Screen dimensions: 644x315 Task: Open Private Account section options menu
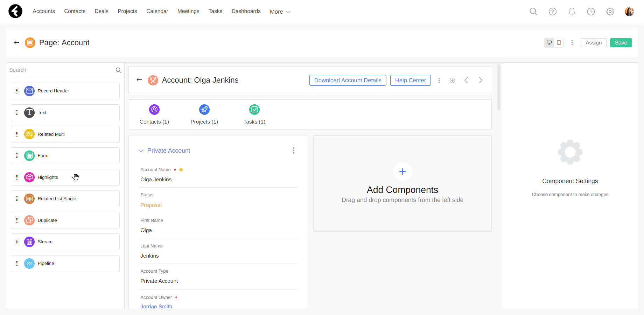pos(294,150)
